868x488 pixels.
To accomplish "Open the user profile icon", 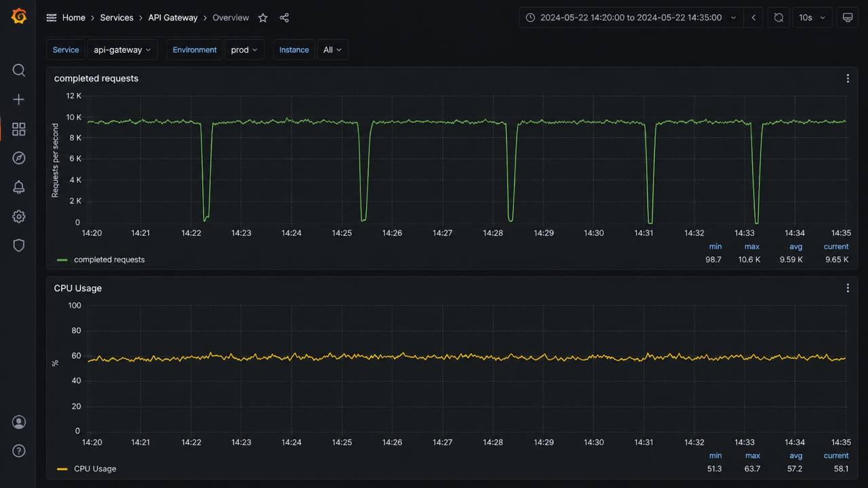I will click(19, 422).
